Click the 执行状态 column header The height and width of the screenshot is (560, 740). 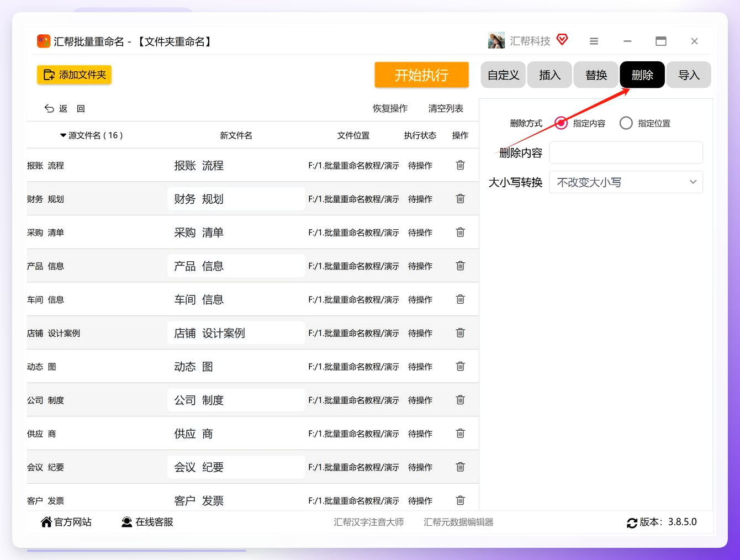click(420, 135)
